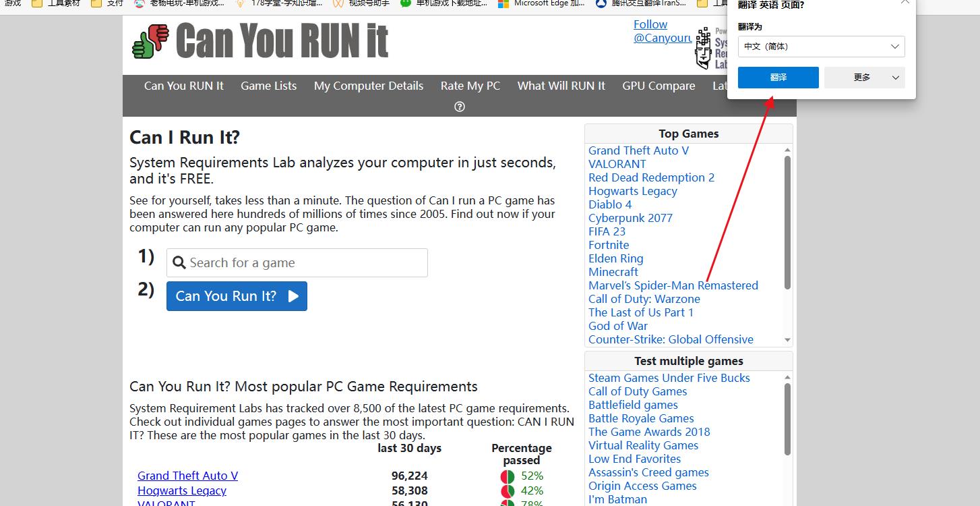The height and width of the screenshot is (506, 980).
Task: Open Call of Duty: Warzone link
Action: (644, 299)
